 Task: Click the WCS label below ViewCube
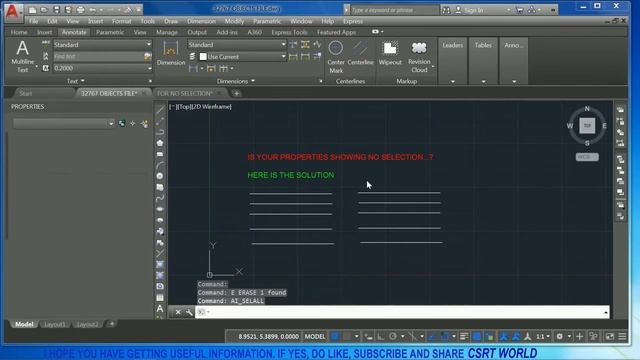(x=587, y=157)
